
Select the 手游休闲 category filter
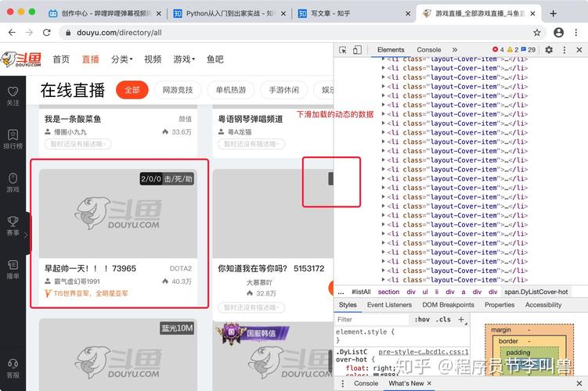(284, 90)
